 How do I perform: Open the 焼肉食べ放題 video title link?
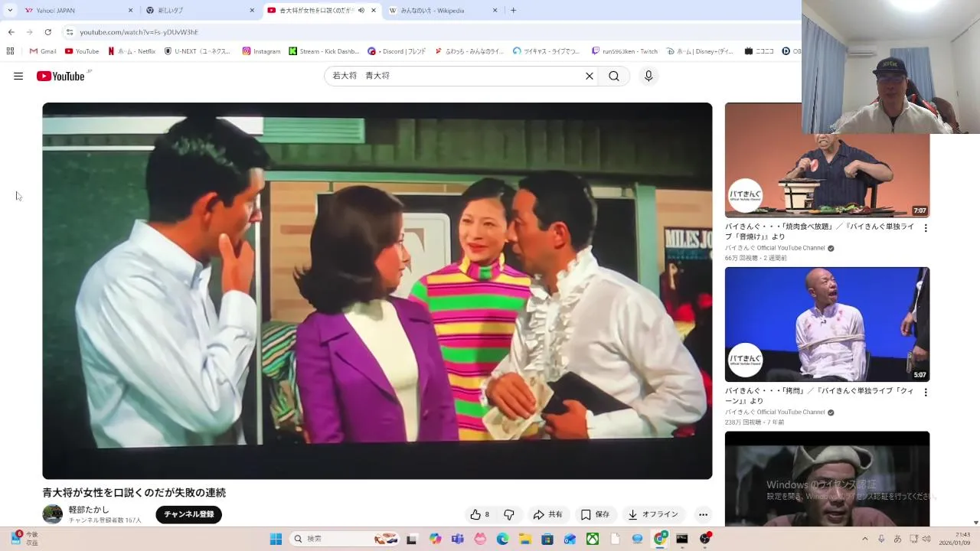click(x=819, y=231)
